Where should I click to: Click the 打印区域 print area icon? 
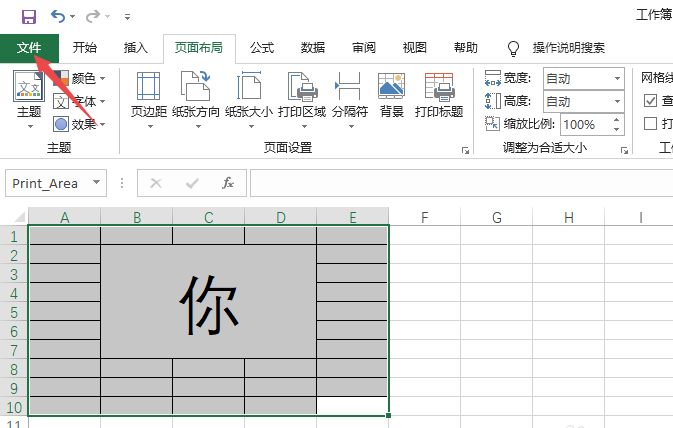coord(303,86)
